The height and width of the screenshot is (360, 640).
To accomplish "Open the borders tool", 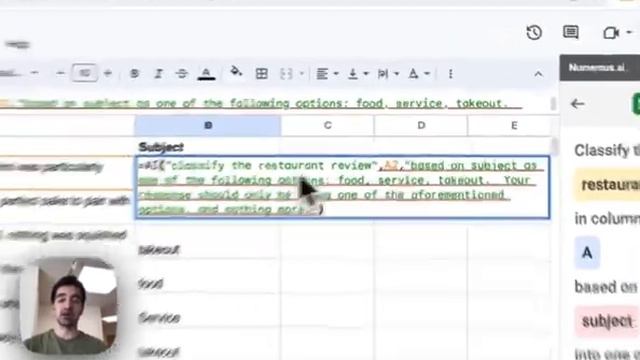I will click(262, 73).
